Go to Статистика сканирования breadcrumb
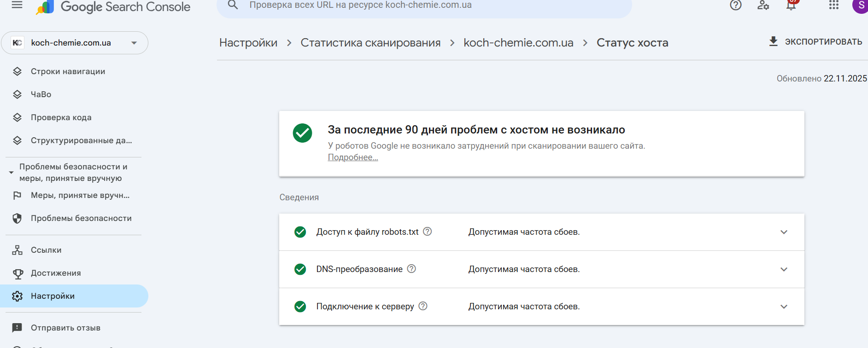 370,43
